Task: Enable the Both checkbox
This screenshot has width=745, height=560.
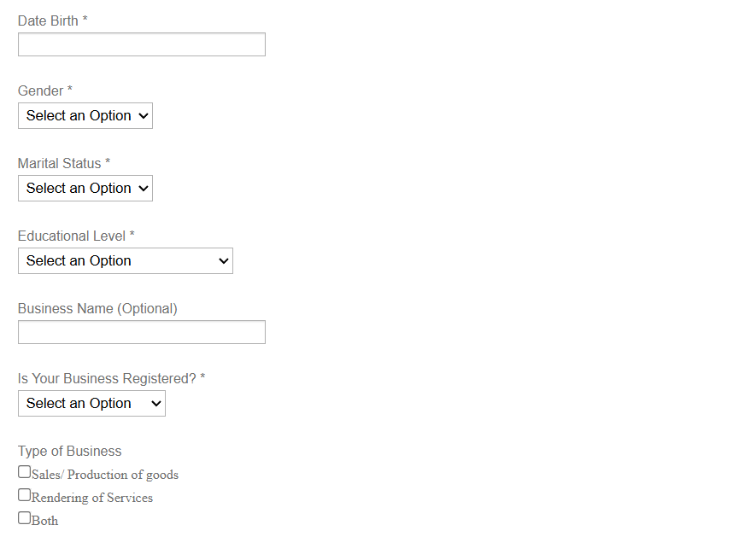Action: click(25, 518)
